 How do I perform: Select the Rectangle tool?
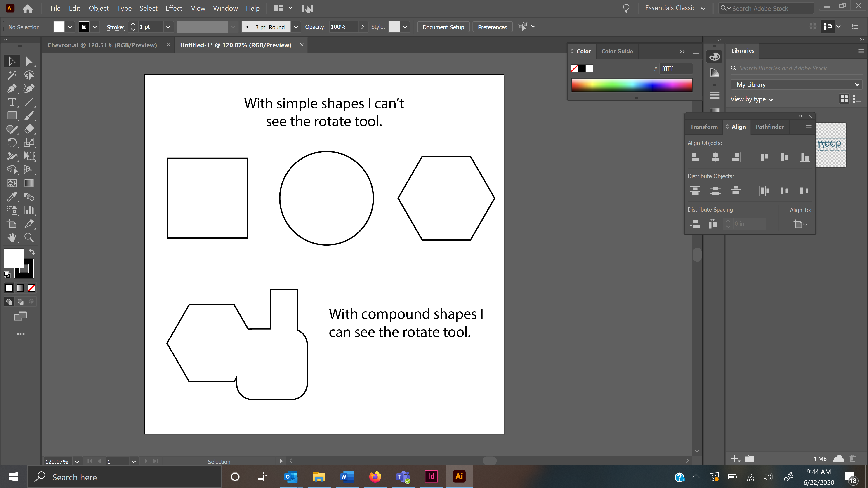coord(12,115)
